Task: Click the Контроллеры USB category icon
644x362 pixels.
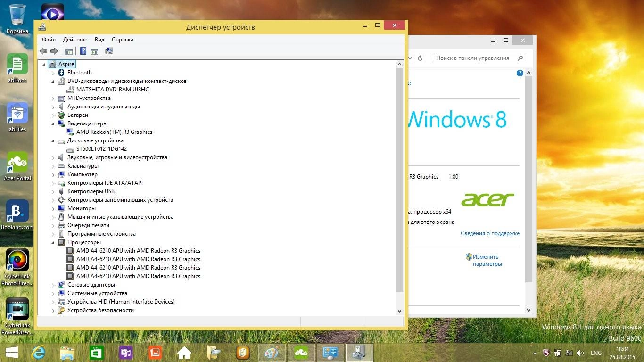Action: [x=61, y=191]
